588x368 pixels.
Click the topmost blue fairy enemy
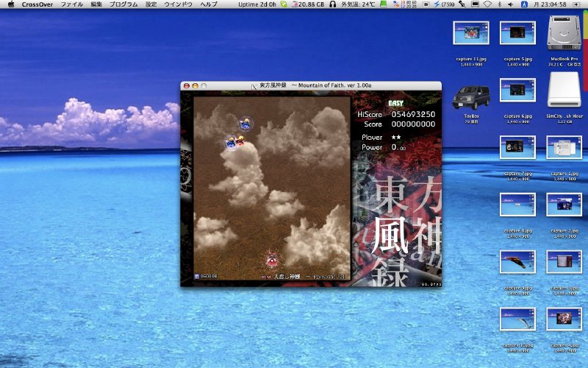click(x=245, y=124)
